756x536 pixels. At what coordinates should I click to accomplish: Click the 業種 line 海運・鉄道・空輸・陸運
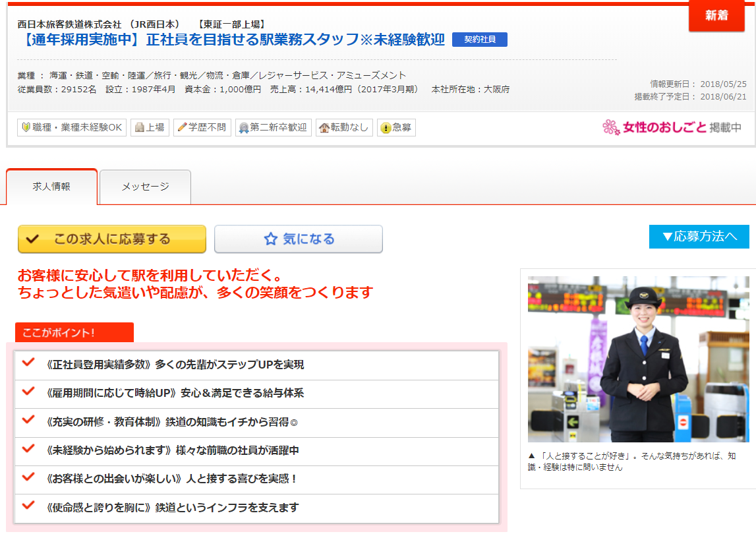pos(212,75)
